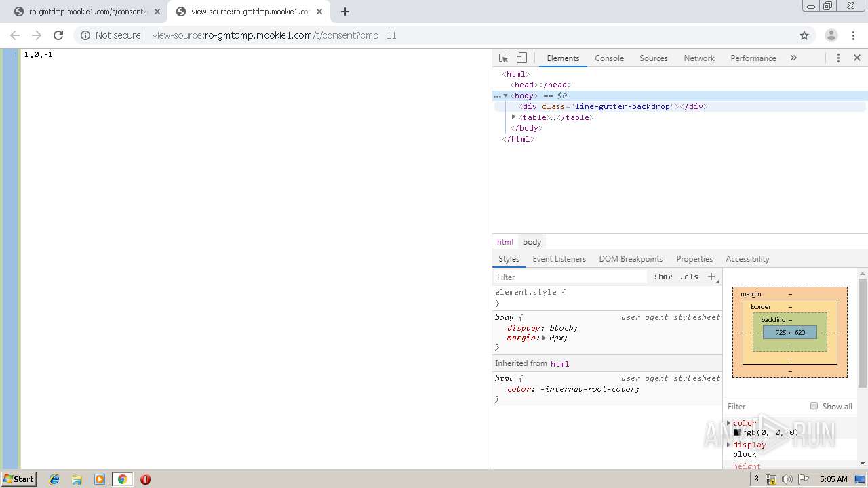Select the line-gutter-backdrop div node
This screenshot has width=868, height=488.
(613, 106)
